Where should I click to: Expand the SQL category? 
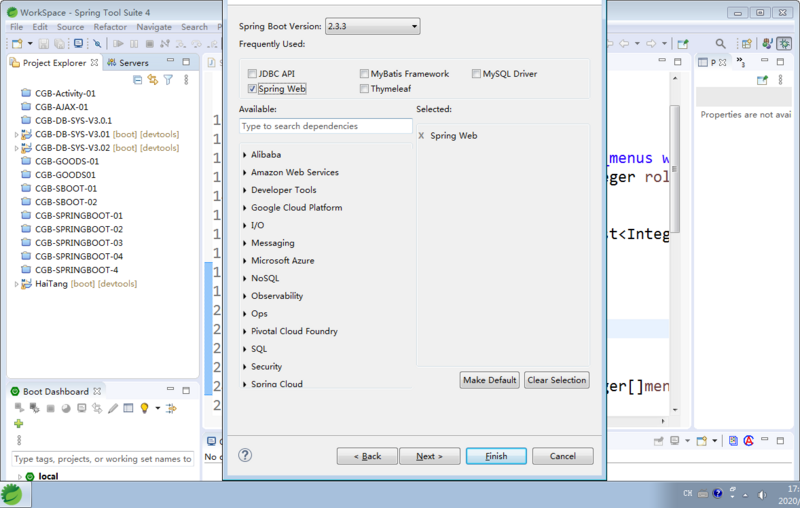pyautogui.click(x=245, y=349)
